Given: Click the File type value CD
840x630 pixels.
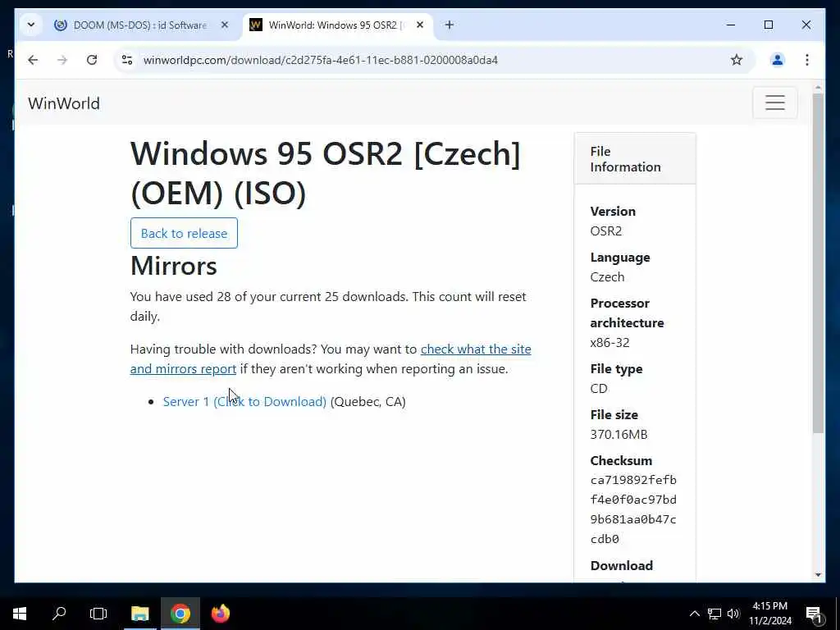Looking at the screenshot, I should [x=599, y=388].
